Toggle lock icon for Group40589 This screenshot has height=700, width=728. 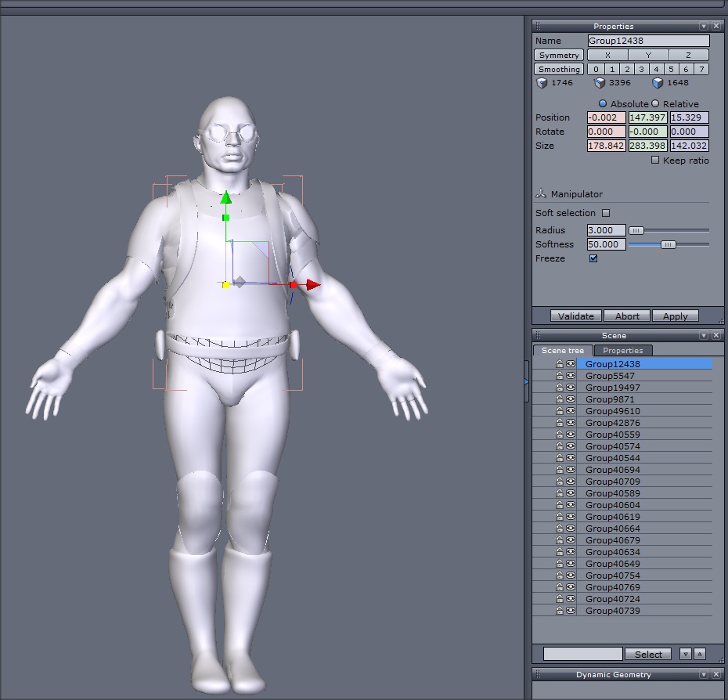(560, 493)
